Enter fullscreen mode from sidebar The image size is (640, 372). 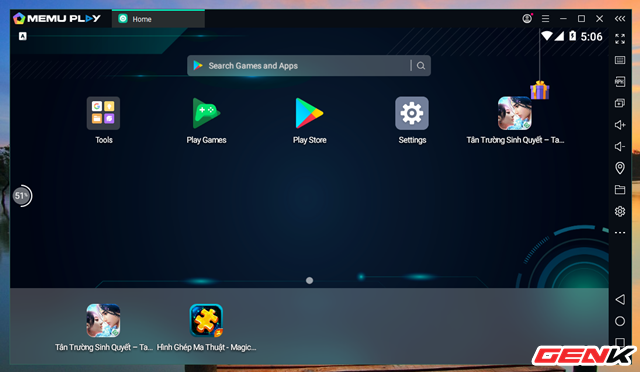(x=620, y=39)
